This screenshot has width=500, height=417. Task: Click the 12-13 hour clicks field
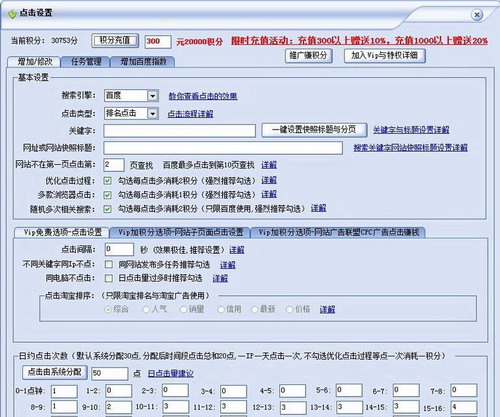point(293,408)
